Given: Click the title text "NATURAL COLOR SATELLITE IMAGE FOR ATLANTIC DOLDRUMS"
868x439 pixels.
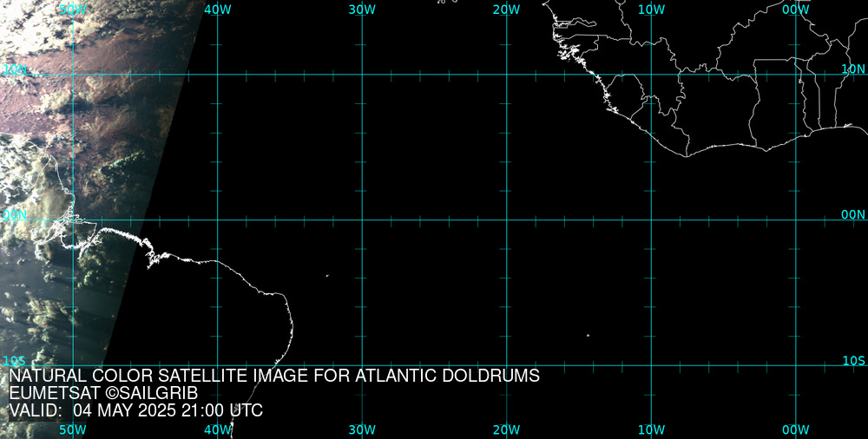Looking at the screenshot, I should click(x=274, y=376).
